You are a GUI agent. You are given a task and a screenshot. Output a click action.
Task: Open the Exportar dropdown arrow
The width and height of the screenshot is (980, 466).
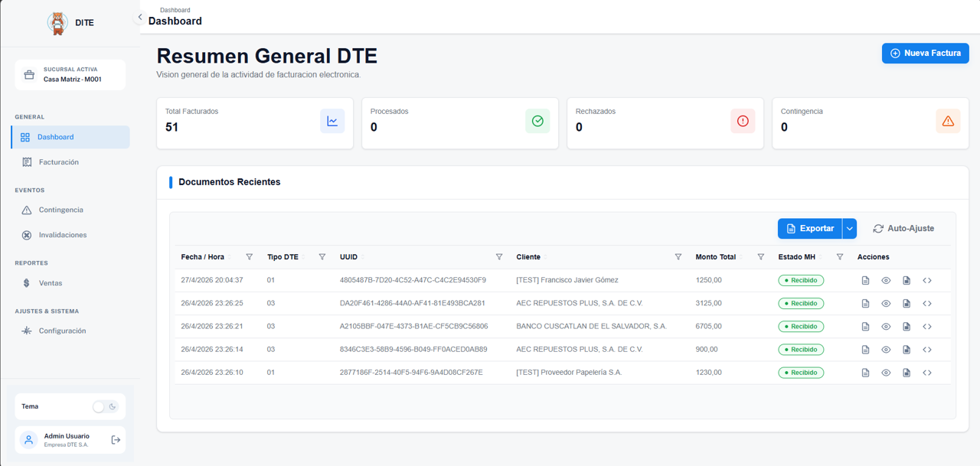pyautogui.click(x=849, y=229)
